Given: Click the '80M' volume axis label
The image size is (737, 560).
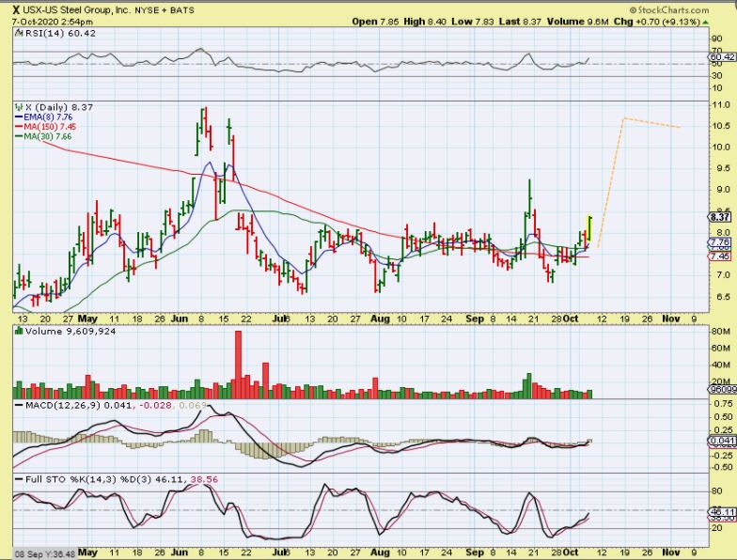Looking at the screenshot, I should coord(720,332).
